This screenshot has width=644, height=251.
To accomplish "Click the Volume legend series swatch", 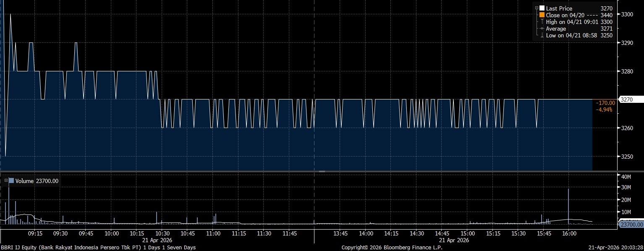I will point(11,181).
